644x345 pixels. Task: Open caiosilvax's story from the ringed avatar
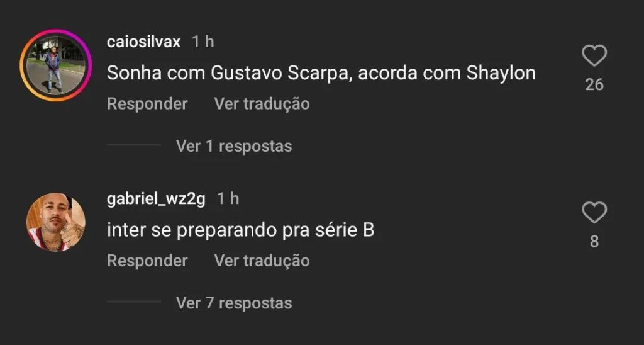tap(56, 65)
